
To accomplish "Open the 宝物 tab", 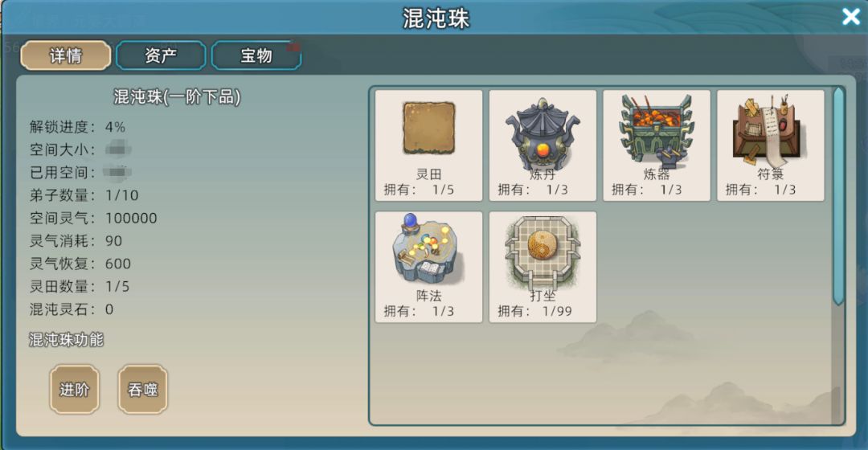I will (x=256, y=55).
